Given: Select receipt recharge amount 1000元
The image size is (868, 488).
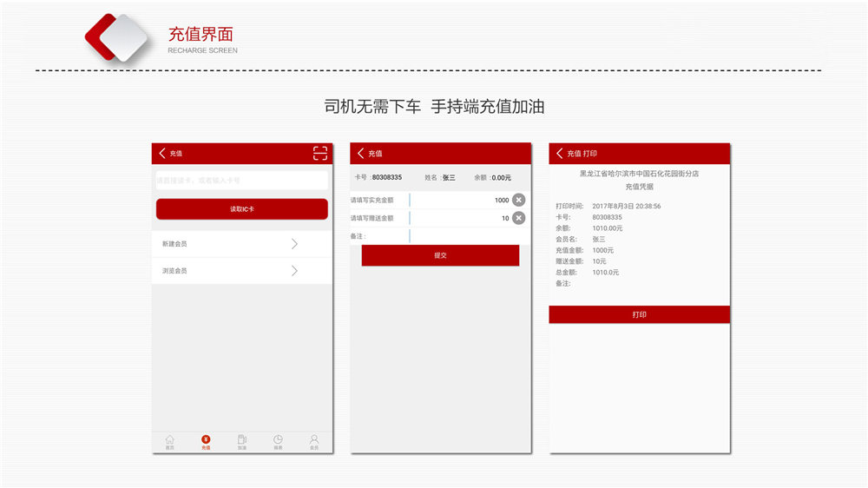Looking at the screenshot, I should 603,250.
